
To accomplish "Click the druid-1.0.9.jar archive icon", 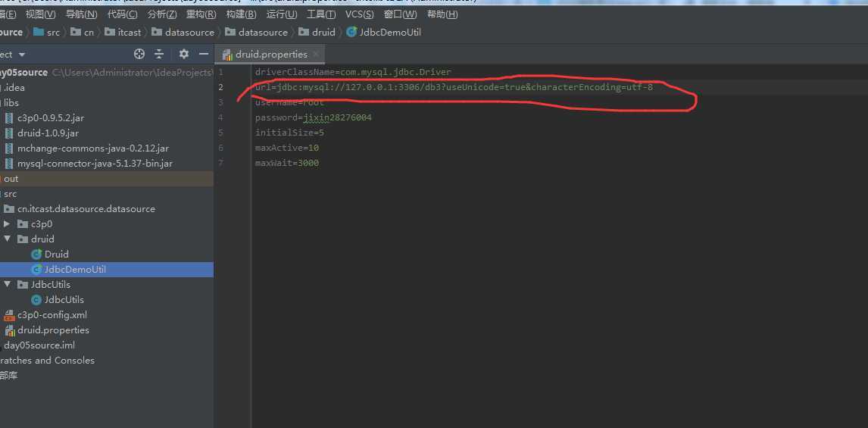I will click(9, 133).
